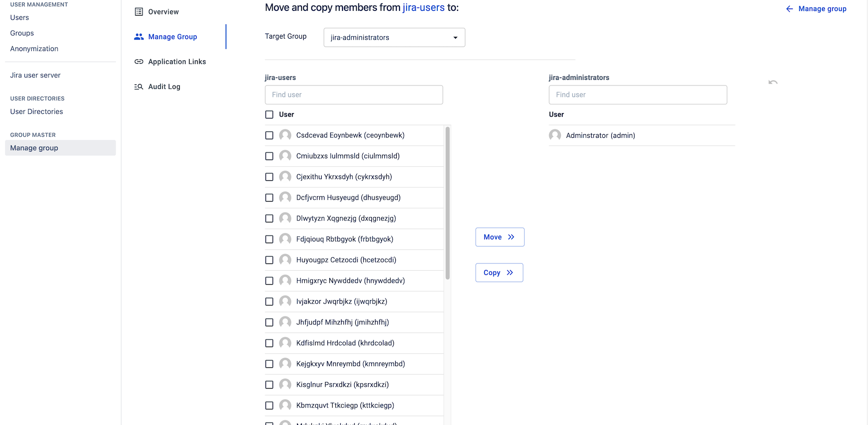Open the Users page in sidebar

[20, 17]
